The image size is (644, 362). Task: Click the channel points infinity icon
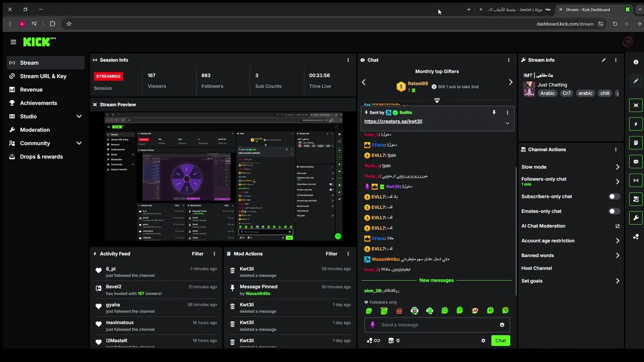click(x=373, y=341)
